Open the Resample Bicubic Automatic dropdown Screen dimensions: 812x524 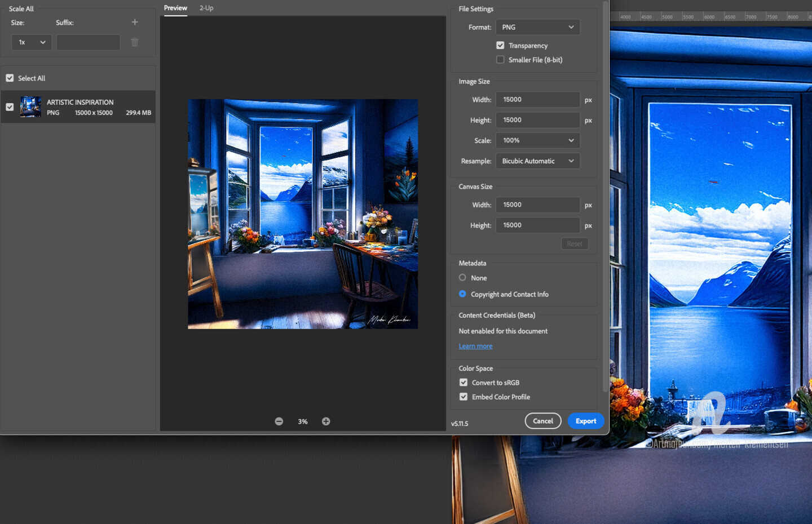click(x=538, y=161)
